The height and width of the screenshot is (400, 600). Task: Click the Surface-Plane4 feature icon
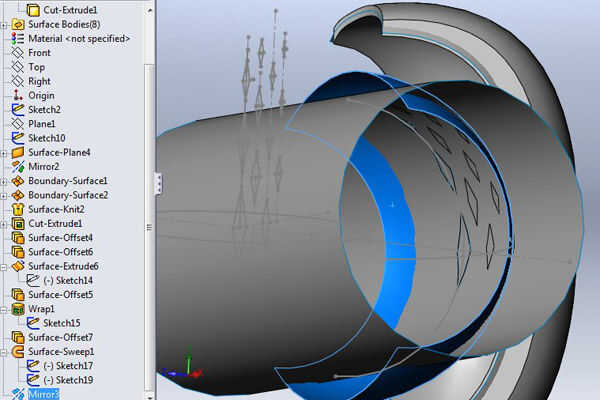pyautogui.click(x=18, y=152)
